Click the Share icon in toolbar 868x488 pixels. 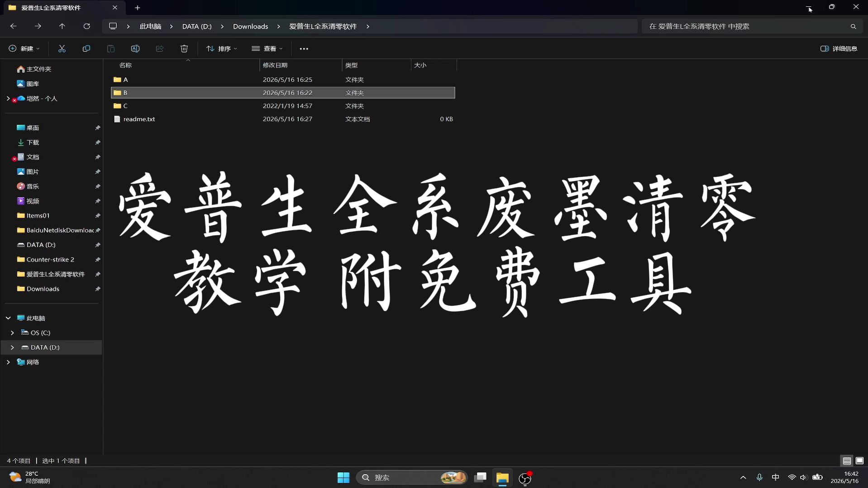coord(160,48)
